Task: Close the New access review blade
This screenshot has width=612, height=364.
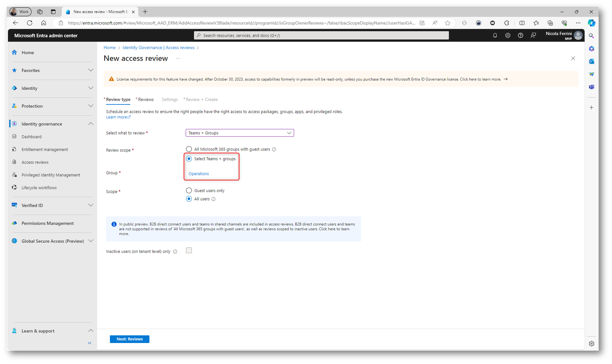Action: click(x=573, y=58)
